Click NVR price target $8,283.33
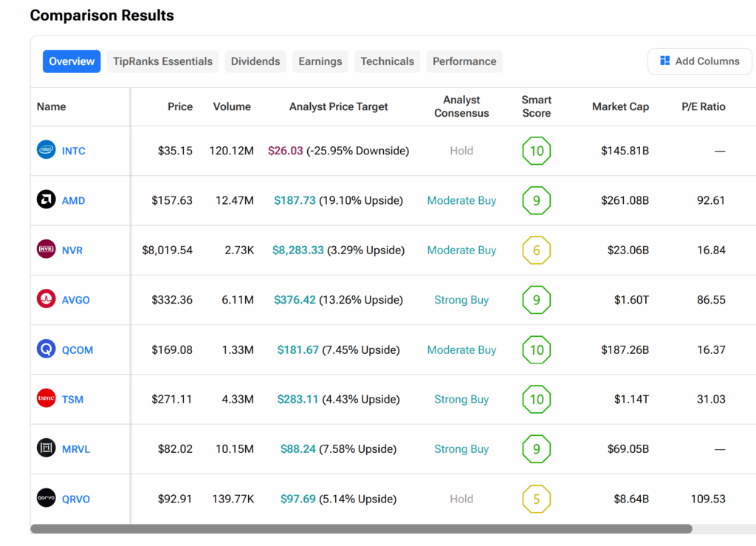Image resolution: width=756 pixels, height=546 pixels. click(298, 250)
